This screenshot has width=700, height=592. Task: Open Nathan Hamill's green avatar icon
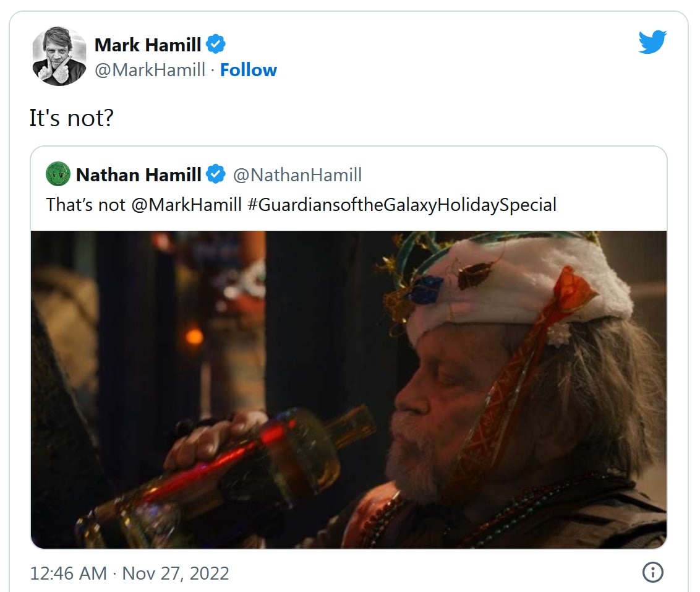(58, 174)
